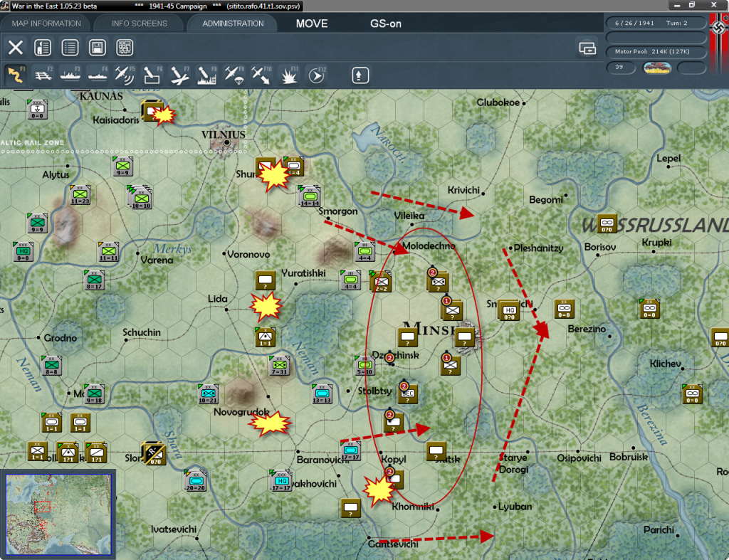Image resolution: width=729 pixels, height=560 pixels.
Task: Select the 9=18 infantry unit
Action: pos(94,394)
